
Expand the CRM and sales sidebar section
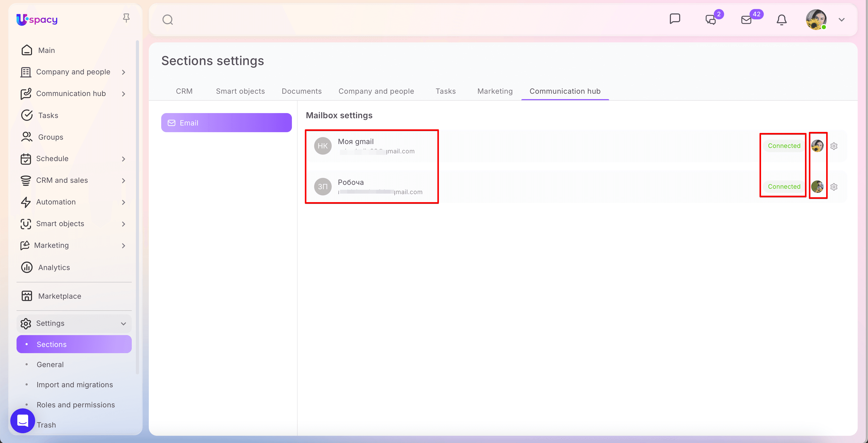point(123,180)
